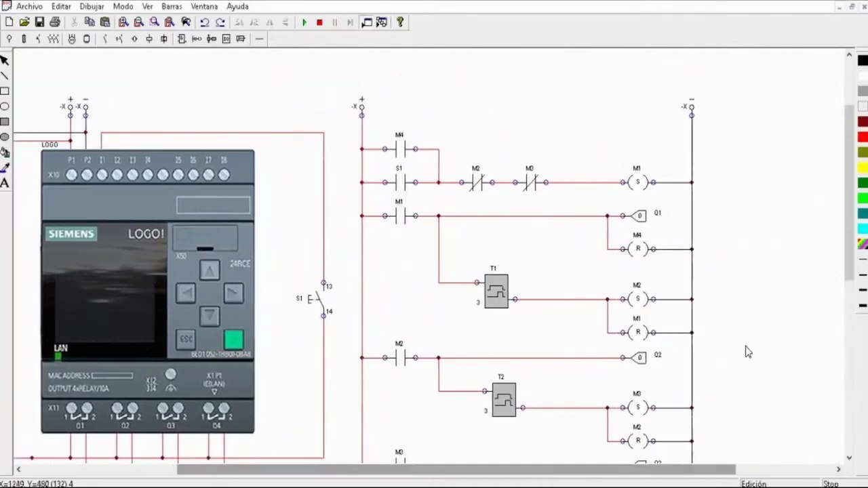Pick the black color swatch
Screen dimensions: 868x488
point(863,61)
